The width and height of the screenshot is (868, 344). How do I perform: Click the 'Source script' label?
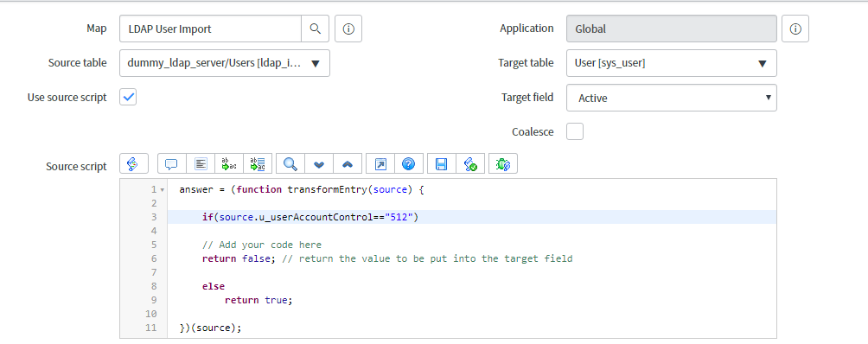point(76,167)
